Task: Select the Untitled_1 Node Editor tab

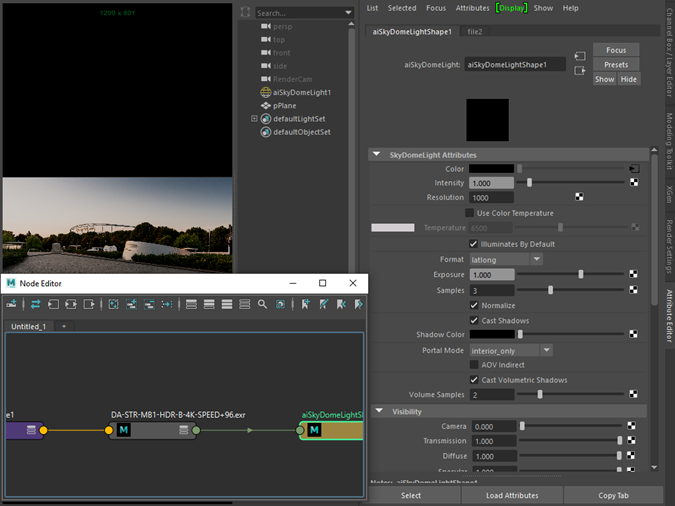Action: [28, 326]
